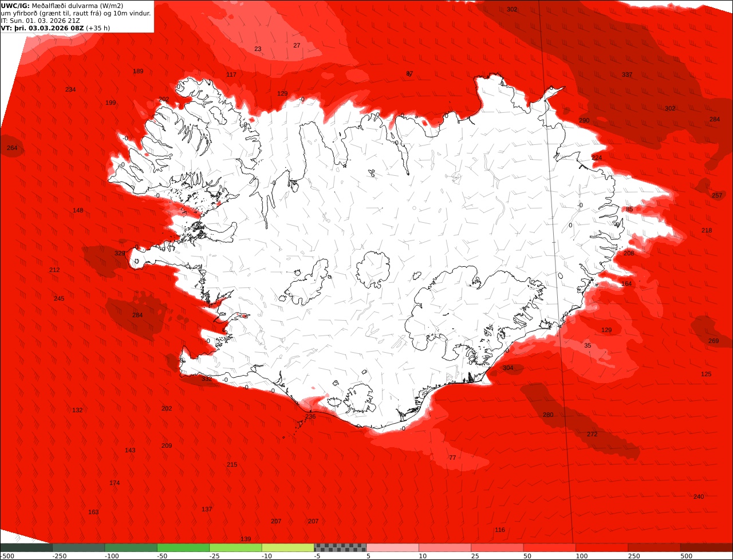This screenshot has height=560, width=733.
Task: Click the value 269
Action: point(714,341)
